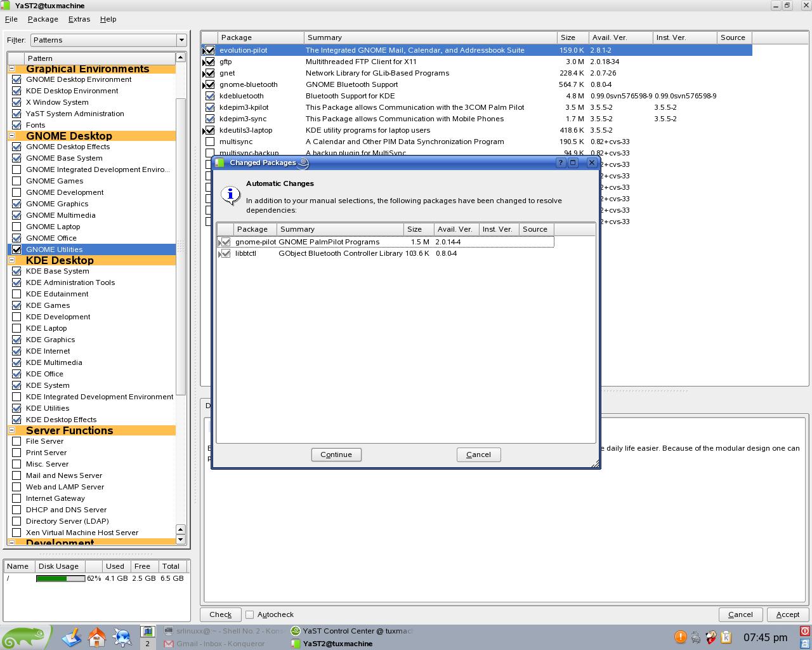Check the KDE Laptop pattern
The width and height of the screenshot is (812, 650).
pyautogui.click(x=16, y=328)
